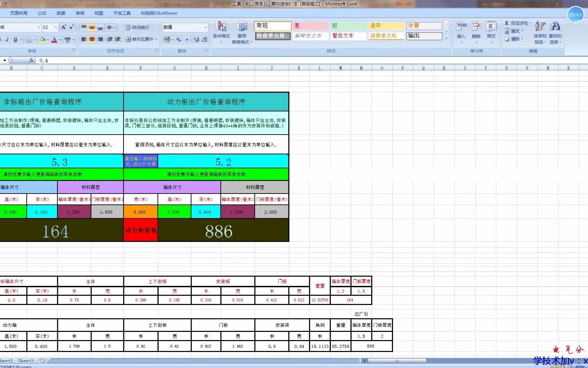Shrink the font size with the decrease icon
Screen dimensions: 588x368
(x=71, y=27)
